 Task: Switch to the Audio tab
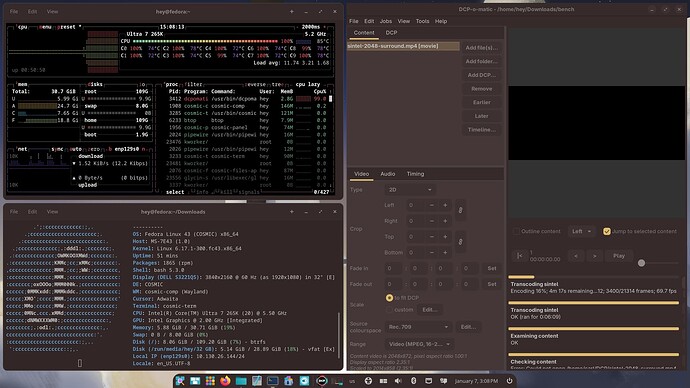pos(388,174)
